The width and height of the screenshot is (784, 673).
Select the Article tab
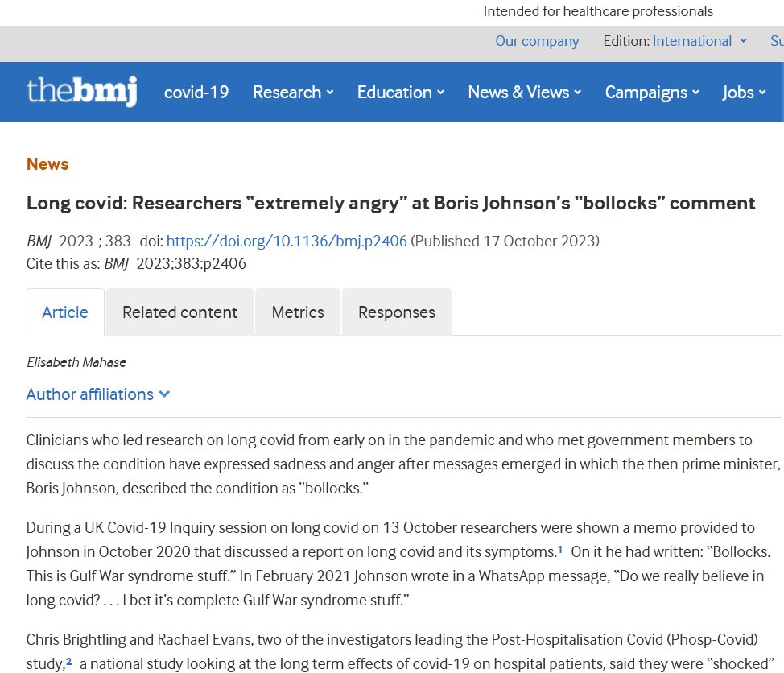coord(65,312)
